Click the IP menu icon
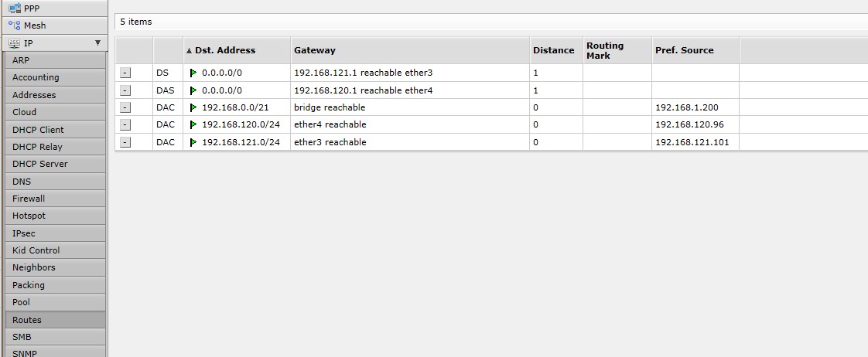 (x=14, y=43)
